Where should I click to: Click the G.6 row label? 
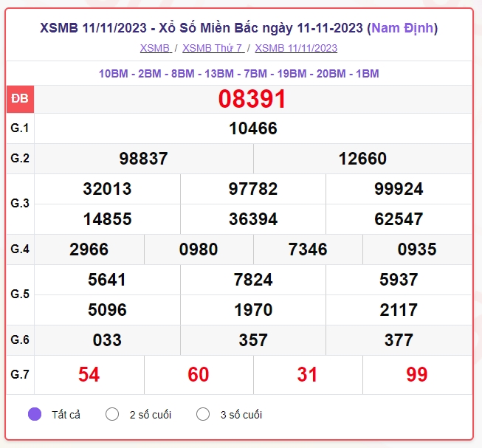20,340
